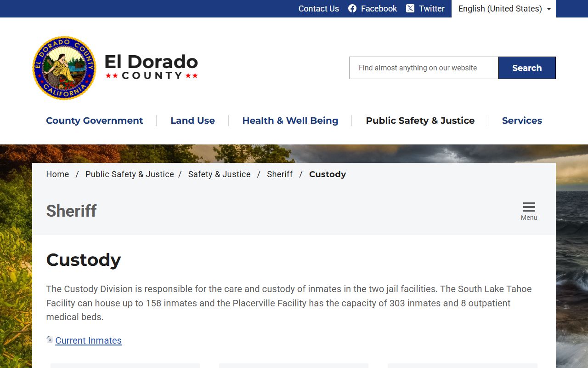Open the Services menu
Viewport: 588px width, 368px height.
522,121
